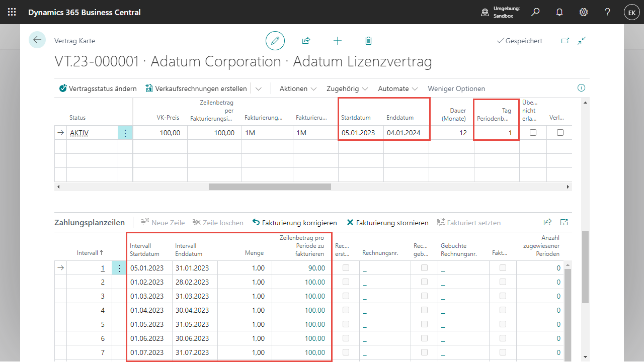
Task: Expand dropdown next to Verkaufsrechnungen erstellen
Action: (x=259, y=88)
